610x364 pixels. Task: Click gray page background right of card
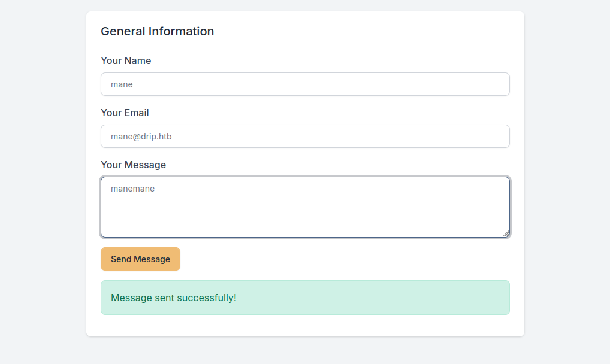566,180
